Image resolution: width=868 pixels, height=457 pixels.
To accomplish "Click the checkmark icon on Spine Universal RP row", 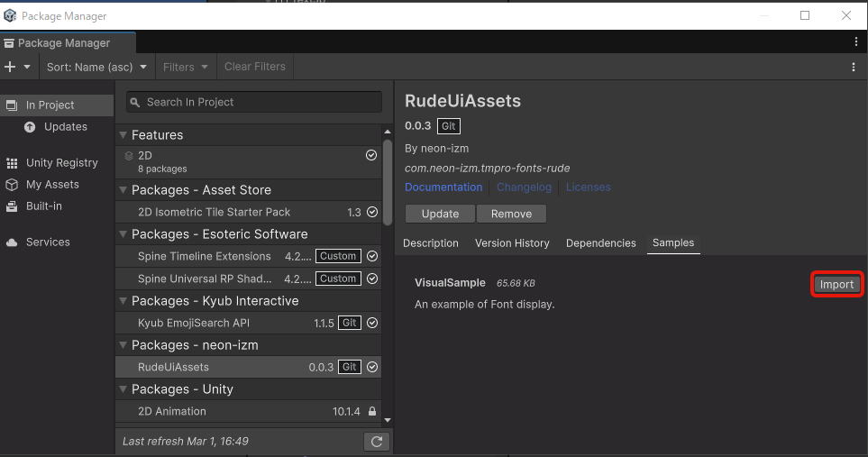I will coord(372,279).
